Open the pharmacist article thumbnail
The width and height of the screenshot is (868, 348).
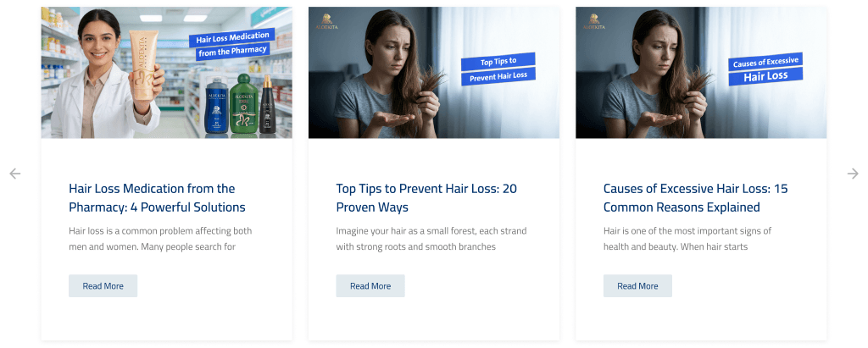point(167,73)
